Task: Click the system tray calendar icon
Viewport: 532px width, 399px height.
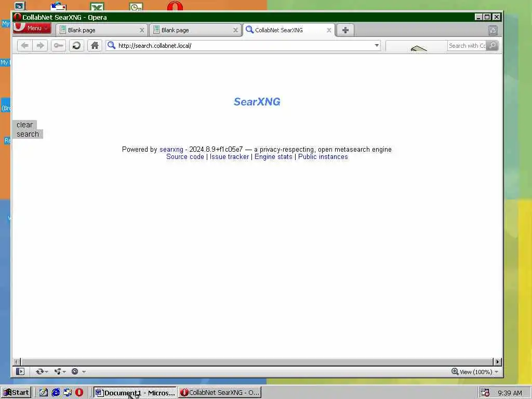Action: point(485,393)
